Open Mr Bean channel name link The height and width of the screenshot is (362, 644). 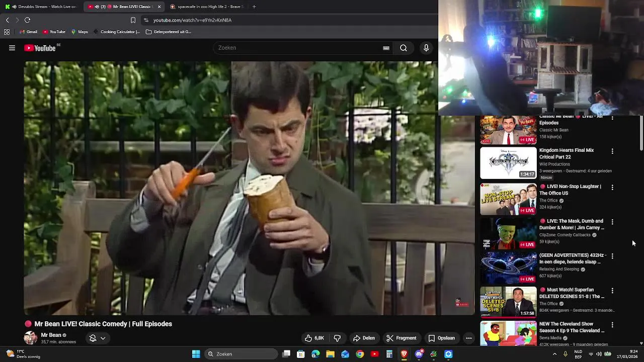click(51, 335)
